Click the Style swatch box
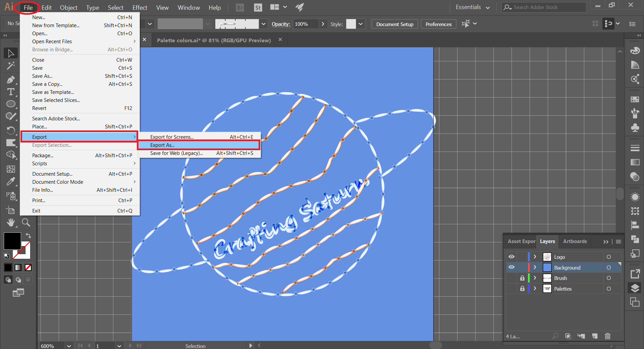This screenshot has width=644, height=349. 351,24
